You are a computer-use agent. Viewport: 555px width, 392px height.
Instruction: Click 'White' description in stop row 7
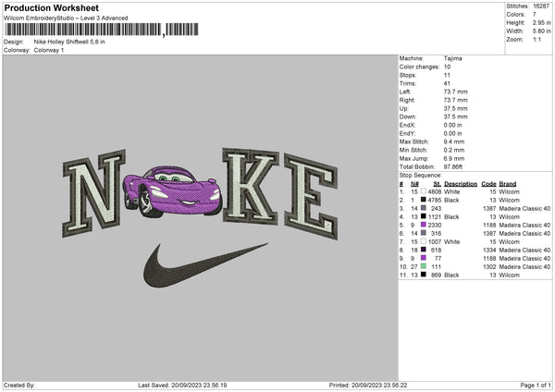(452, 242)
